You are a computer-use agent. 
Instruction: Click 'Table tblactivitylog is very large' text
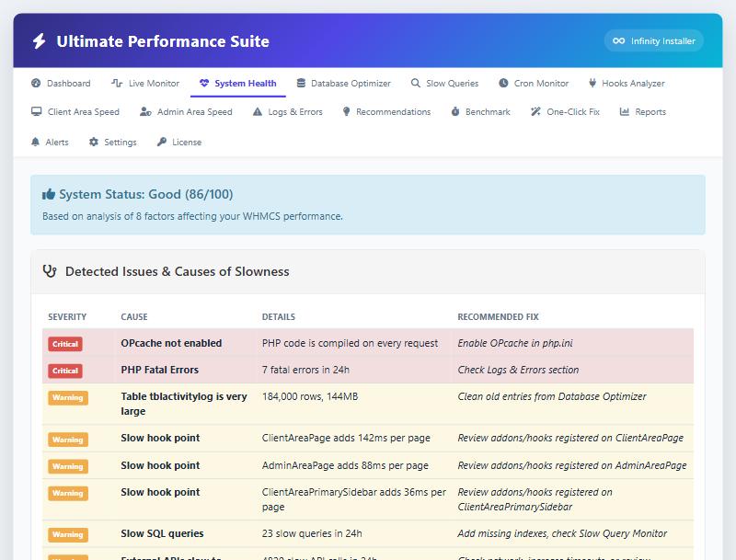click(x=183, y=404)
